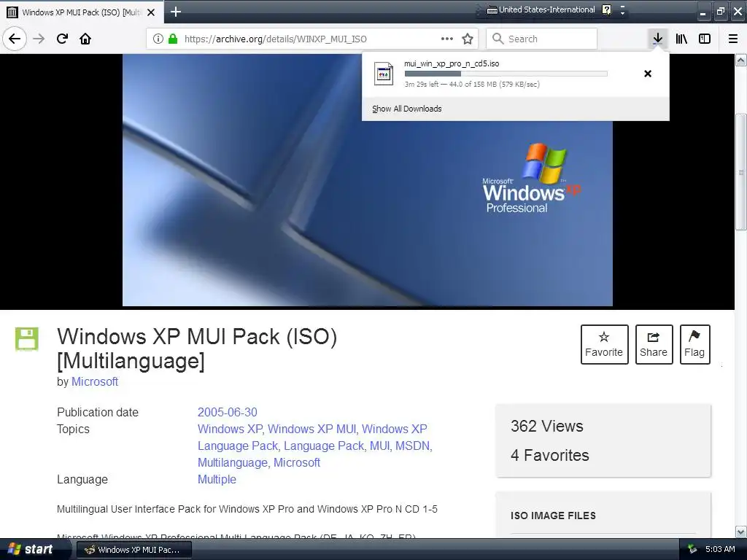Click the magnifier icon in the search box
747x560 pixels.
pyautogui.click(x=498, y=39)
